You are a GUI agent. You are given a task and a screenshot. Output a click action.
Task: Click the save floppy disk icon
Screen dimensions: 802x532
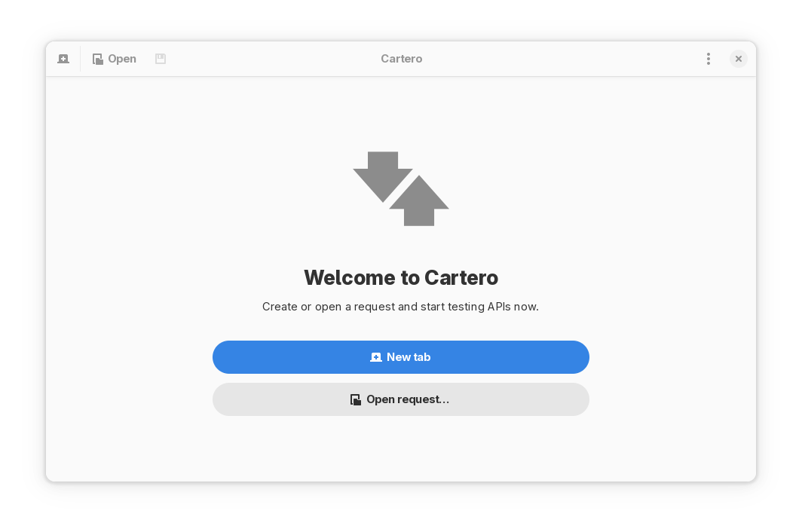click(161, 59)
